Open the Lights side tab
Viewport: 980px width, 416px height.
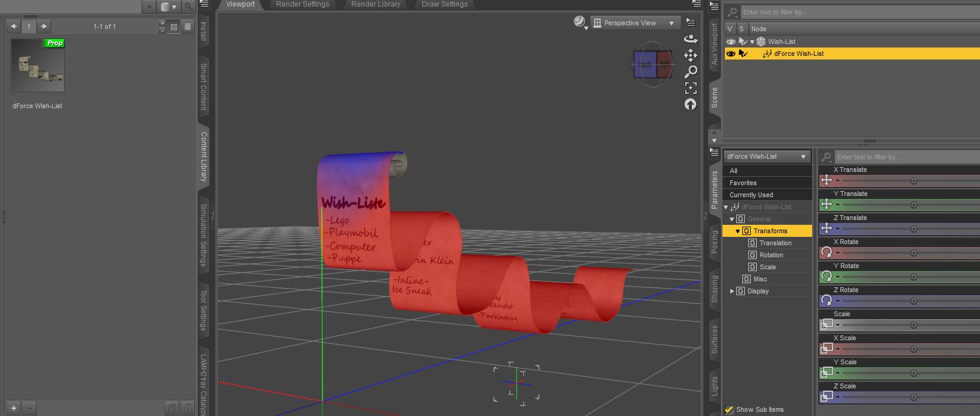point(715,385)
